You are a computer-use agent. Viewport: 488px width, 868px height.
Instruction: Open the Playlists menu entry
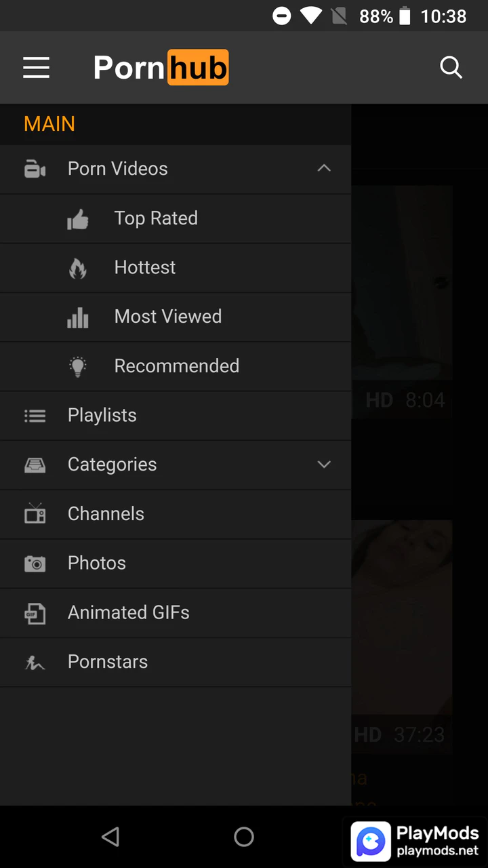click(x=176, y=416)
